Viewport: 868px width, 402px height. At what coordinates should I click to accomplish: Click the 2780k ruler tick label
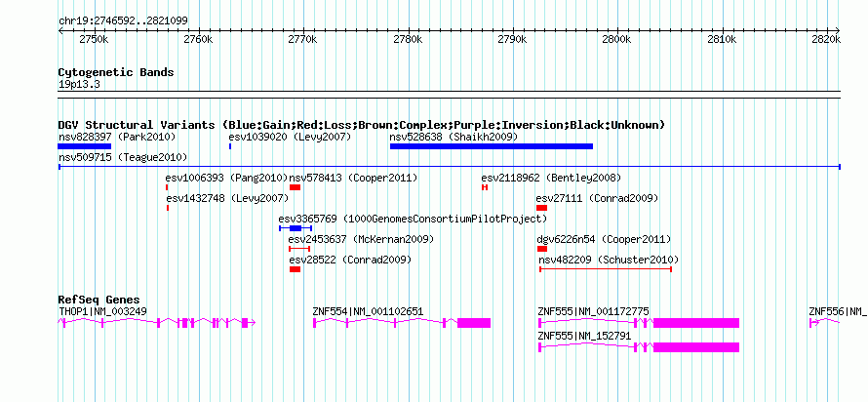point(408,40)
